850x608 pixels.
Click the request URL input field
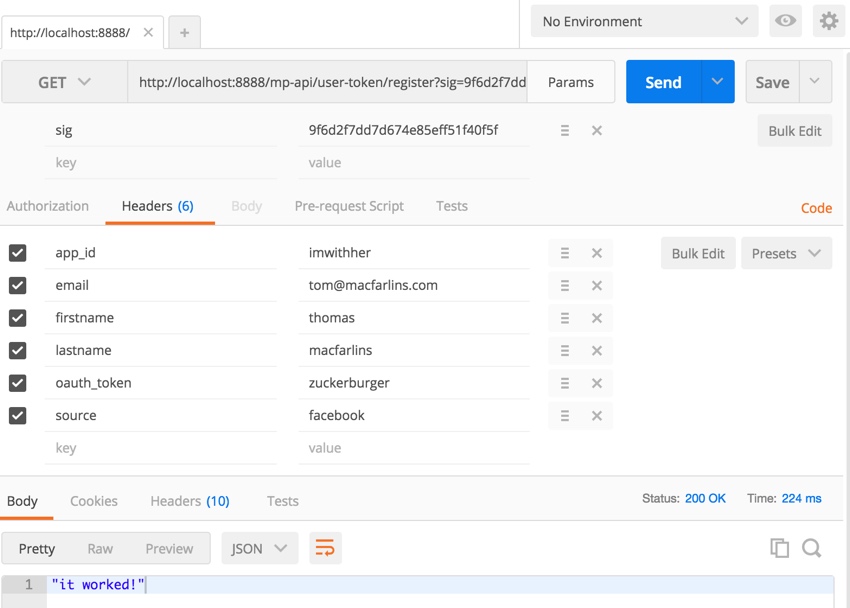click(330, 82)
